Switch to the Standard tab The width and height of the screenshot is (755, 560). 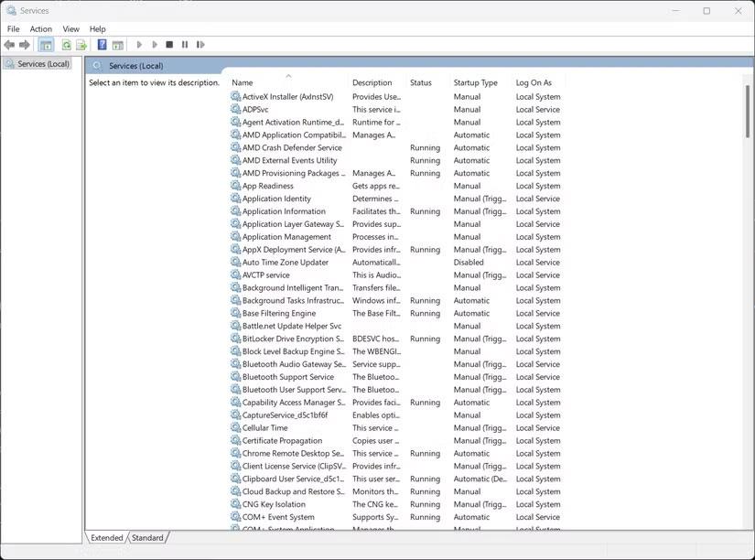click(x=147, y=538)
